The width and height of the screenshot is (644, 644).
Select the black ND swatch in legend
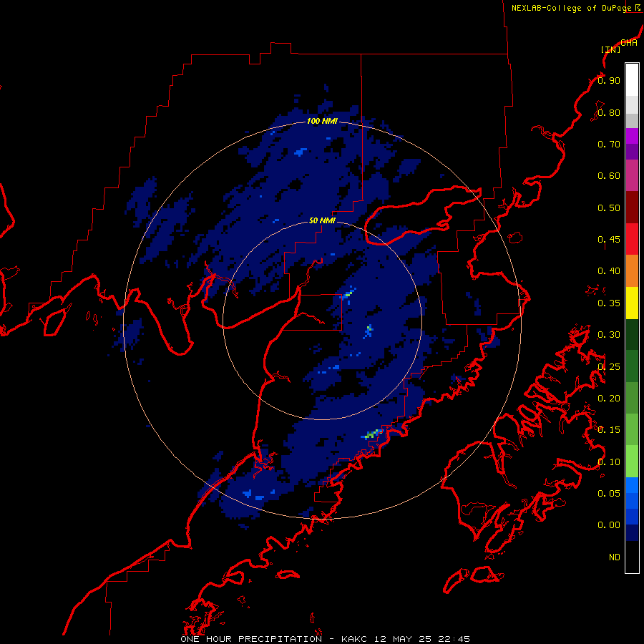[x=632, y=557]
